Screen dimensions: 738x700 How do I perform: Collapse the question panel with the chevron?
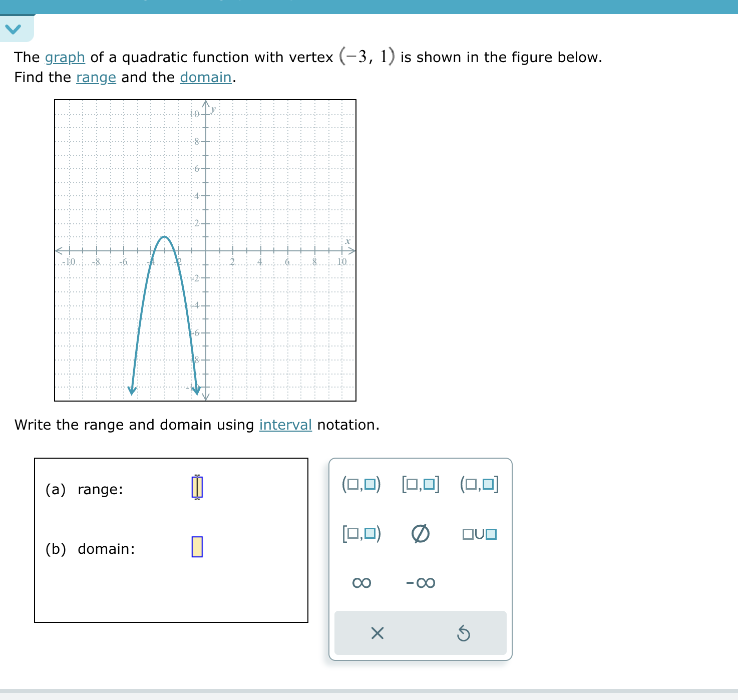[x=14, y=29]
